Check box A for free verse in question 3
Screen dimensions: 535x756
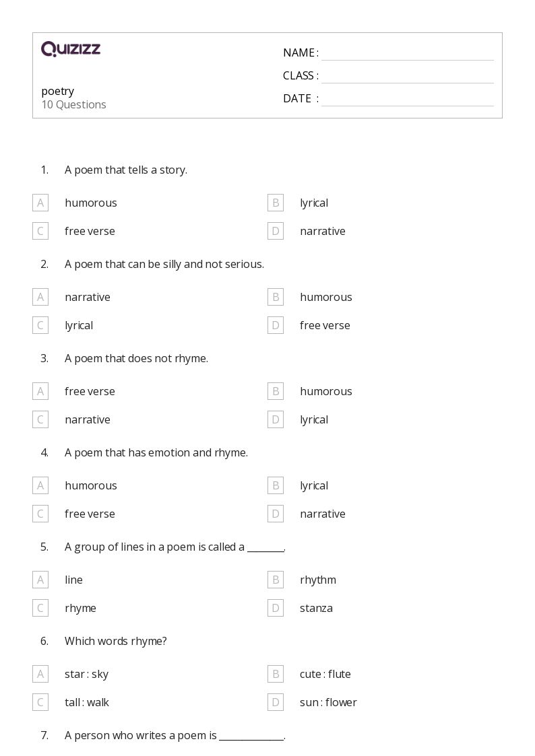(40, 391)
